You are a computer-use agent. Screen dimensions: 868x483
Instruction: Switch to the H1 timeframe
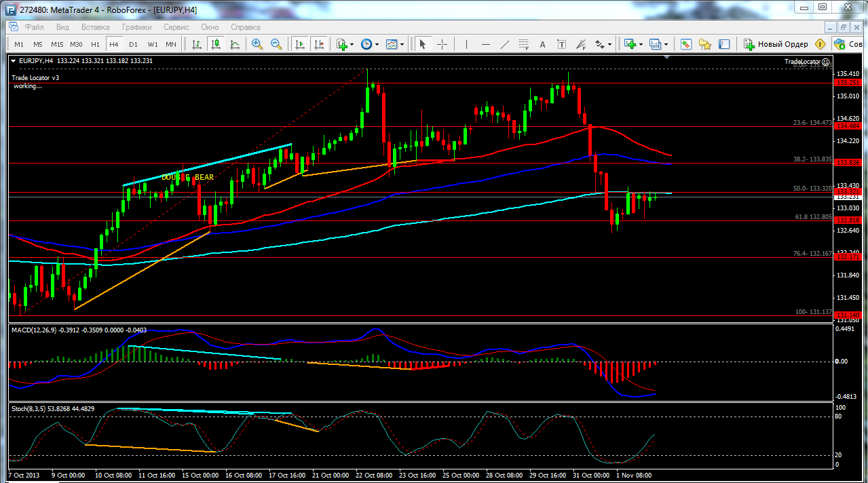click(95, 44)
